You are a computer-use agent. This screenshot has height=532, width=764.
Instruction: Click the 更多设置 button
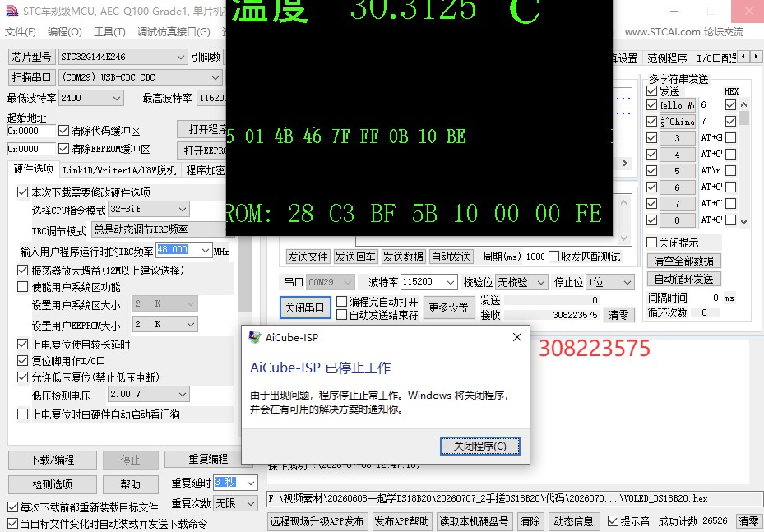(x=449, y=308)
